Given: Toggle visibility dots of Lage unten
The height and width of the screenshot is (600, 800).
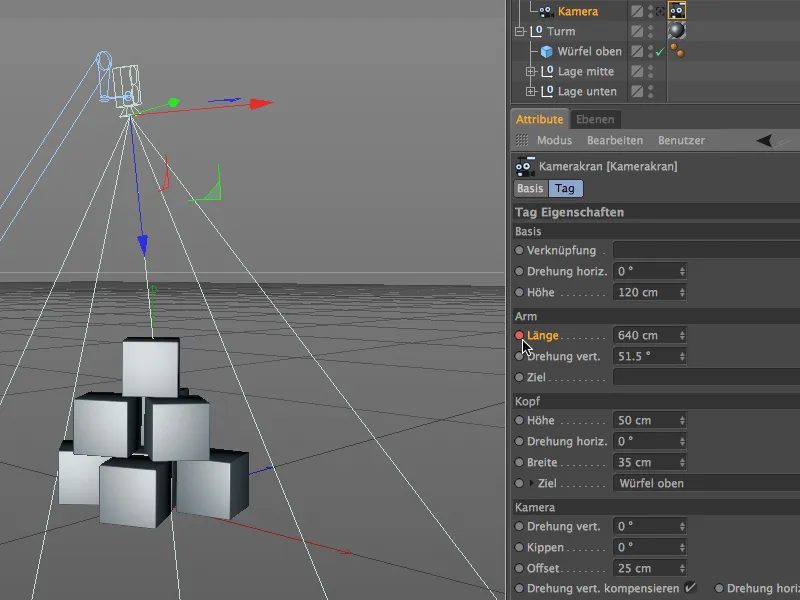Looking at the screenshot, I should [x=651, y=91].
